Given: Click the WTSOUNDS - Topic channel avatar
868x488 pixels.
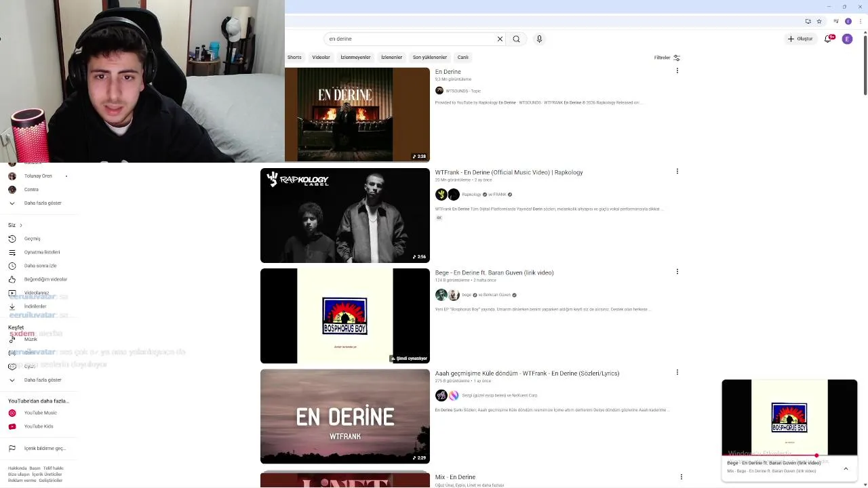Looking at the screenshot, I should (439, 91).
